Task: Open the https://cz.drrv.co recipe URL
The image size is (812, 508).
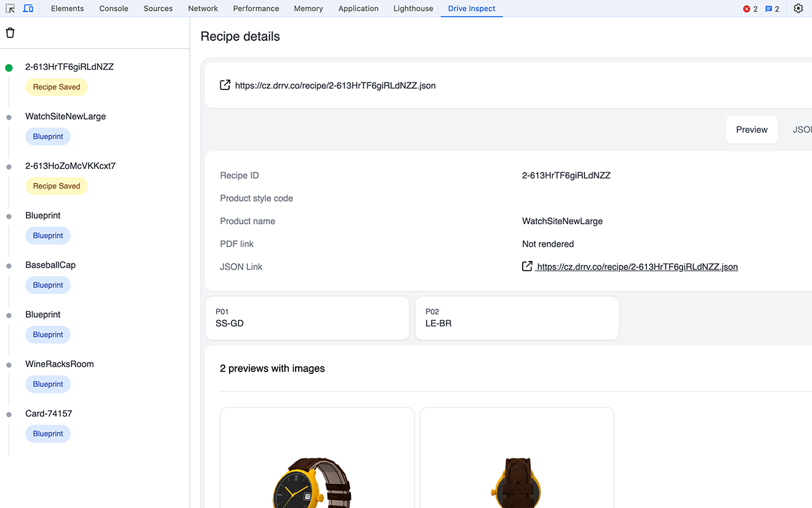Action: [x=335, y=85]
